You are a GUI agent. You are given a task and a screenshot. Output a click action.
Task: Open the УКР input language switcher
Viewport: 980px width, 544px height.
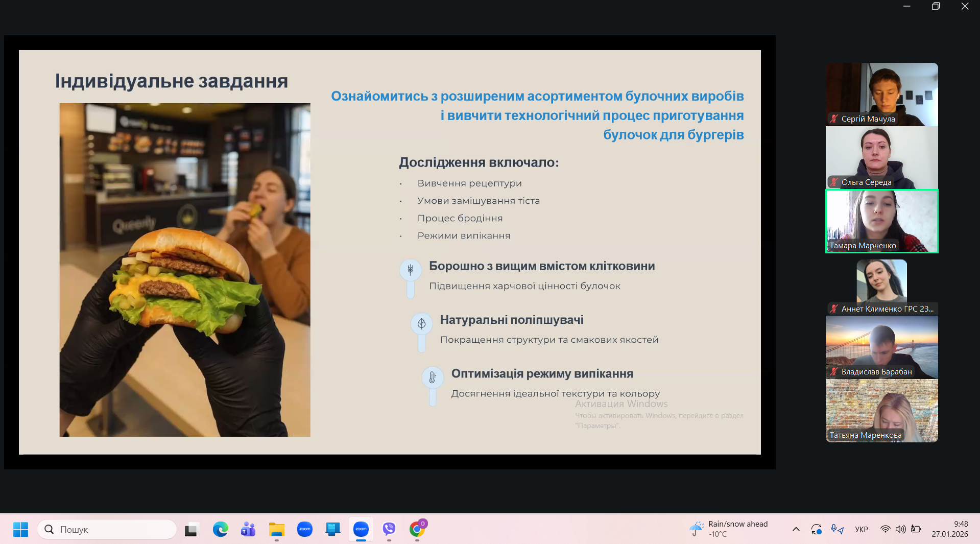(862, 529)
